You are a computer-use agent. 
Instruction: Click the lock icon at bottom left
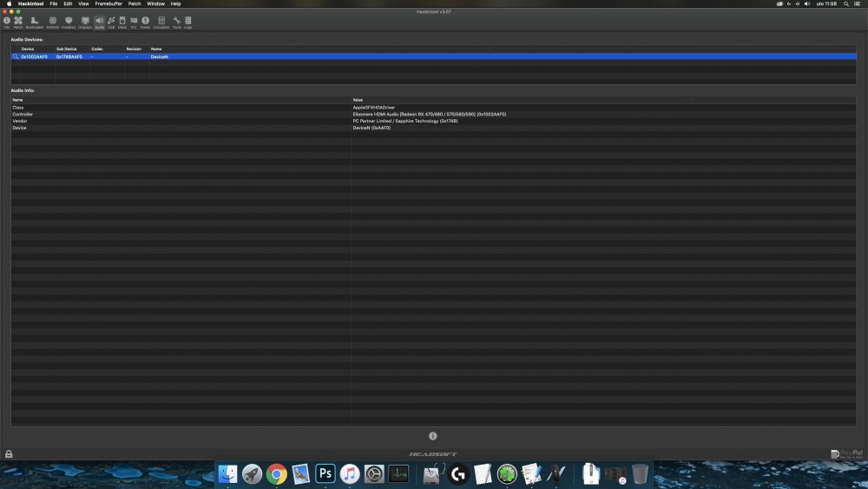pos(9,453)
